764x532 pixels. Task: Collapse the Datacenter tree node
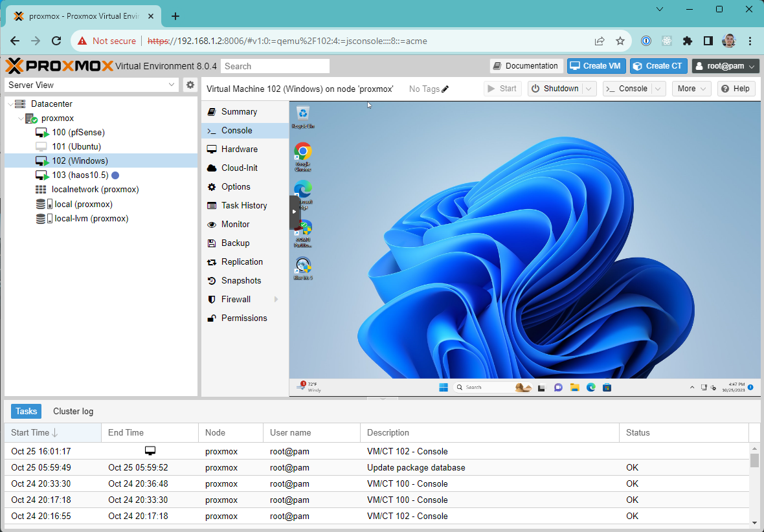11,104
